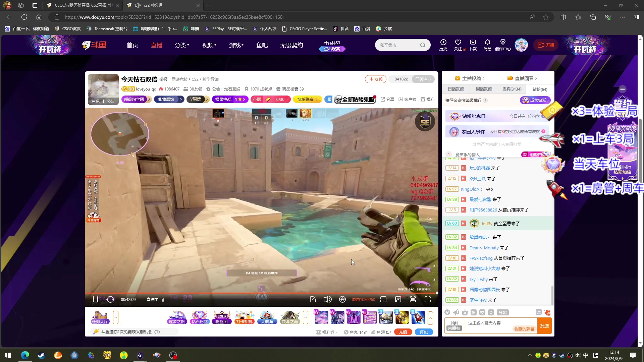This screenshot has height=362, width=644.
Task: Click the 开播 start streaming button
Action: tap(546, 45)
